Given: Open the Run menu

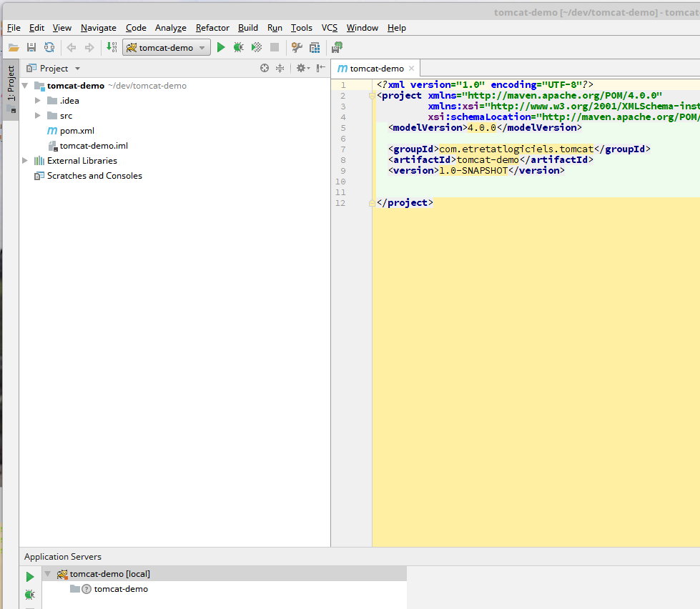Looking at the screenshot, I should tap(275, 28).
